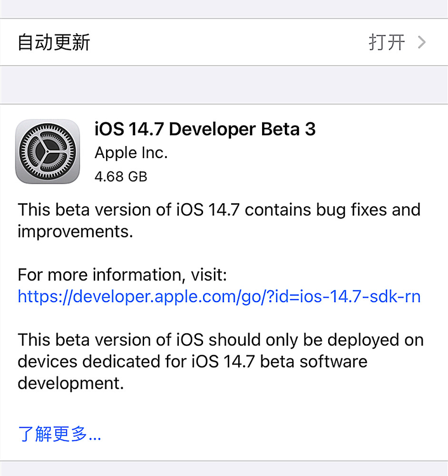Select the "should only be deployed on" line
448x476 pixels.
(x=221, y=340)
